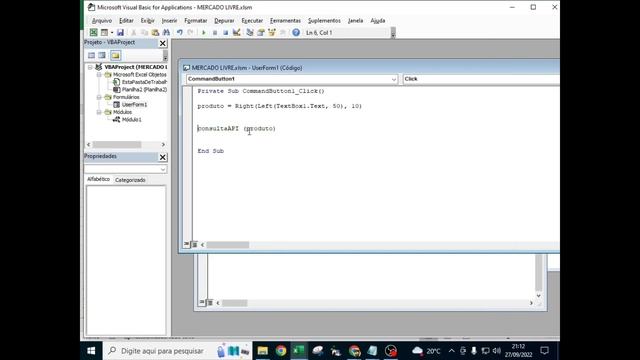The image size is (640, 360).
Task: Click the Paste toolbar icon
Action: coord(155,32)
